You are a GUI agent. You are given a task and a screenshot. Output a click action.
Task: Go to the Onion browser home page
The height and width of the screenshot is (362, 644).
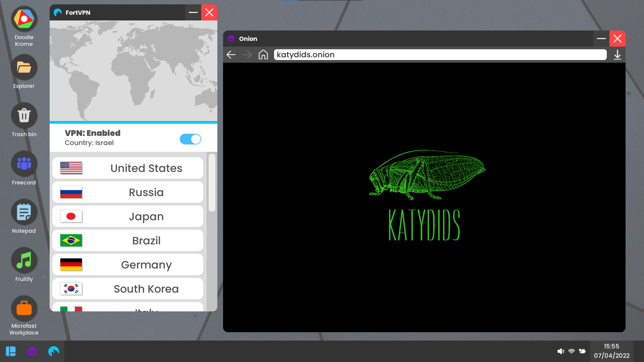coord(263,54)
